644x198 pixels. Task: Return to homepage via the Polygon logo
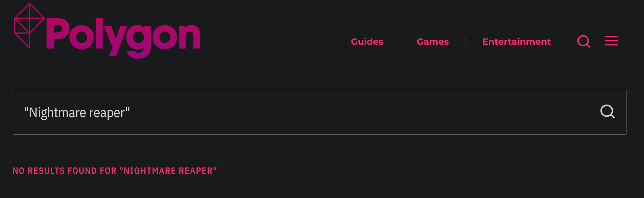(x=107, y=31)
